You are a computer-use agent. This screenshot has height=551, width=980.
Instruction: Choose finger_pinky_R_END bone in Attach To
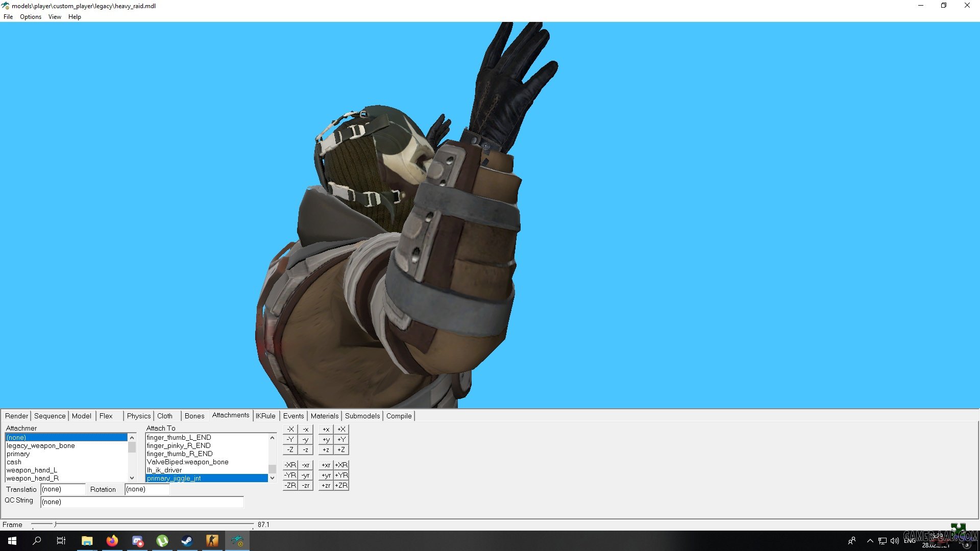[207, 446]
